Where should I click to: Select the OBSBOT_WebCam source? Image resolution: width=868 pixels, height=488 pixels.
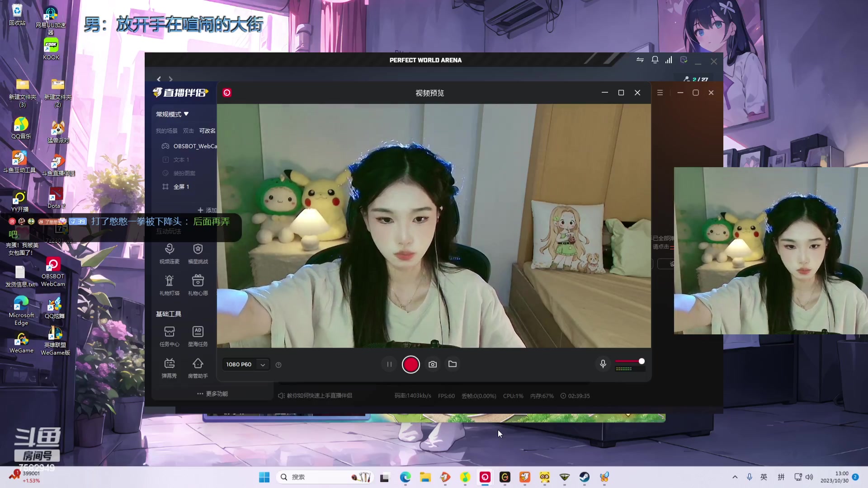(189, 146)
